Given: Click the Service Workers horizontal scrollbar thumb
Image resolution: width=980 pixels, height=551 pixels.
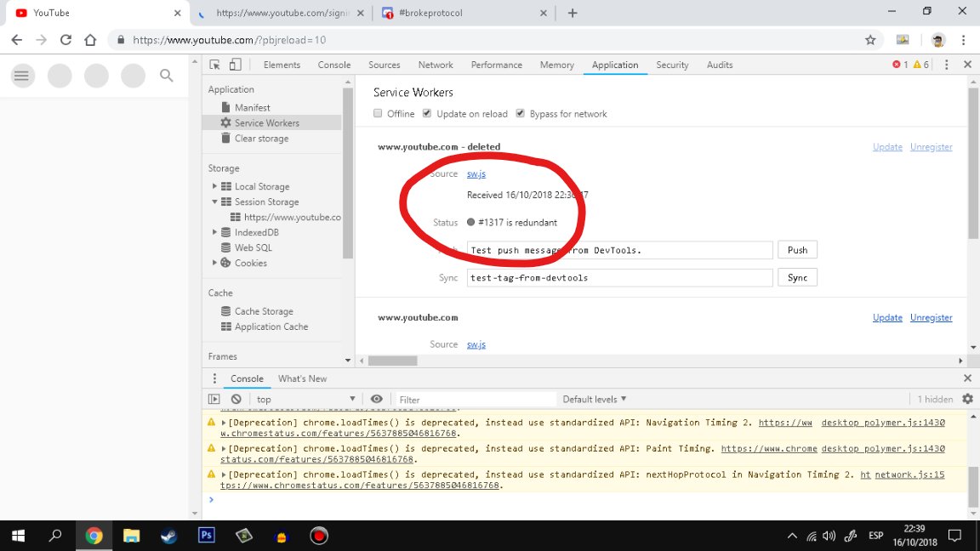Looking at the screenshot, I should tap(392, 361).
